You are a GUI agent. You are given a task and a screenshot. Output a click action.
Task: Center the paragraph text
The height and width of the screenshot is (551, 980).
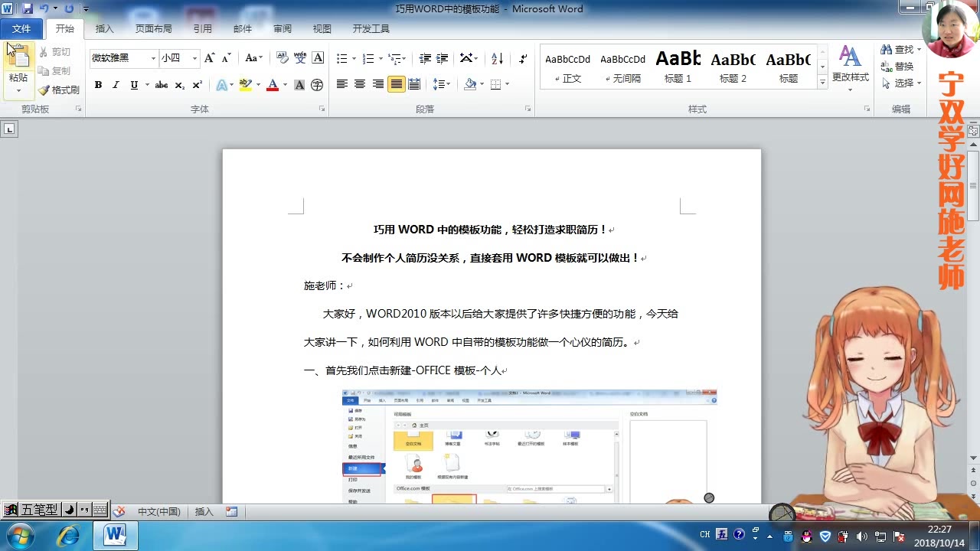pos(360,84)
